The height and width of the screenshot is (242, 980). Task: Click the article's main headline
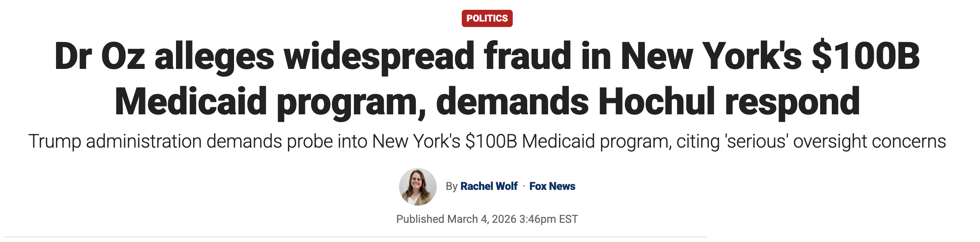click(x=487, y=78)
